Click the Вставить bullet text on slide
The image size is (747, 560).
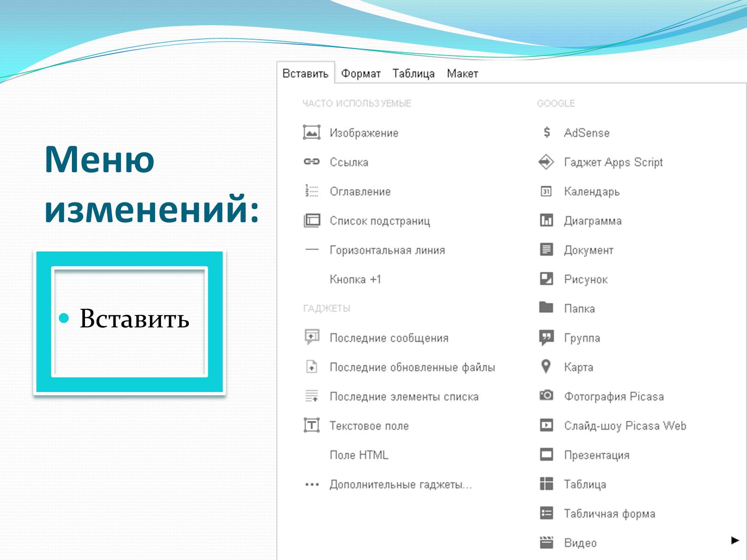(x=134, y=318)
